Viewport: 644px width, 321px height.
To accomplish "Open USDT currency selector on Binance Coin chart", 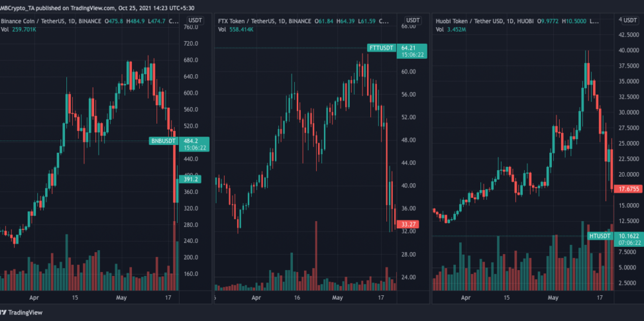I will coord(196,21).
